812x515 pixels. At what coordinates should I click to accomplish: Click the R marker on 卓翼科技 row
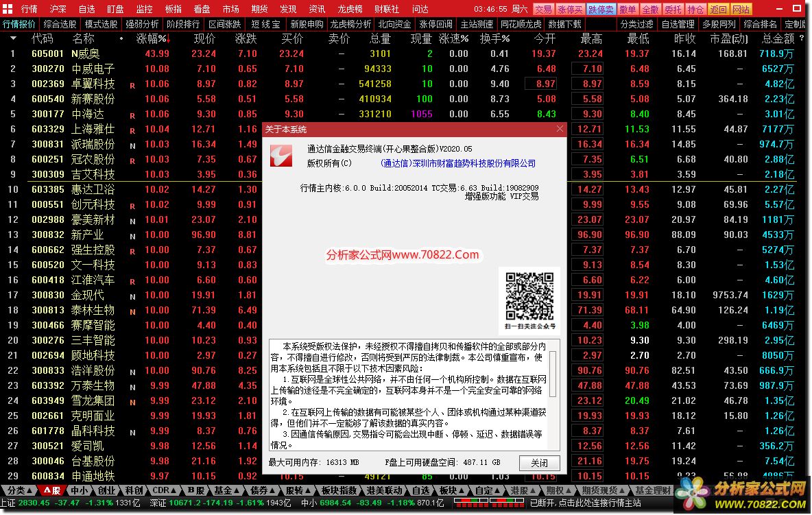(132, 86)
